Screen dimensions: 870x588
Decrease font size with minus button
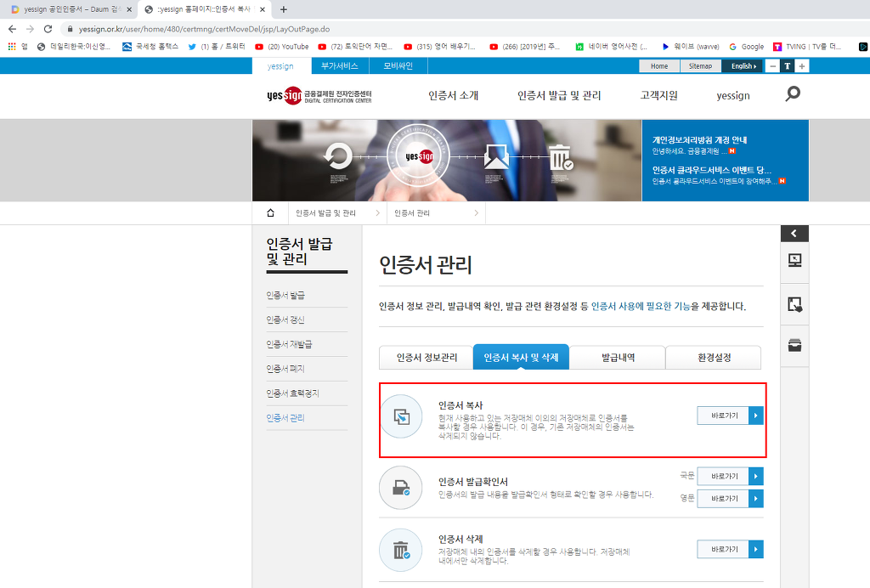(x=772, y=65)
